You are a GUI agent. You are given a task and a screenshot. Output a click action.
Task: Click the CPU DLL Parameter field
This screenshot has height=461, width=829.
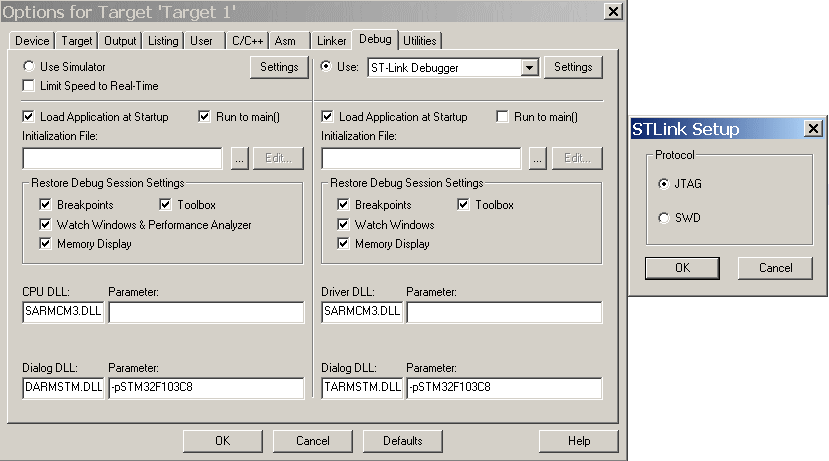[x=206, y=312]
